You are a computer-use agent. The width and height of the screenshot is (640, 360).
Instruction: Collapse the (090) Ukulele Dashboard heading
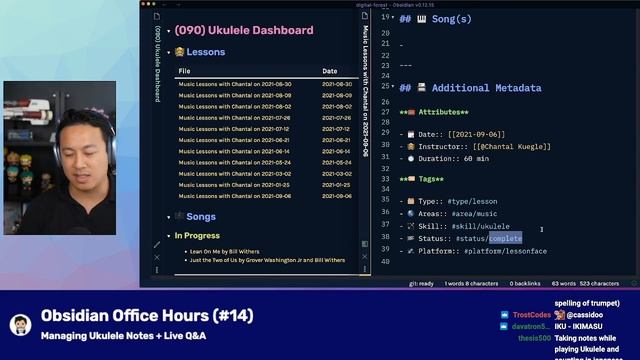click(169, 31)
